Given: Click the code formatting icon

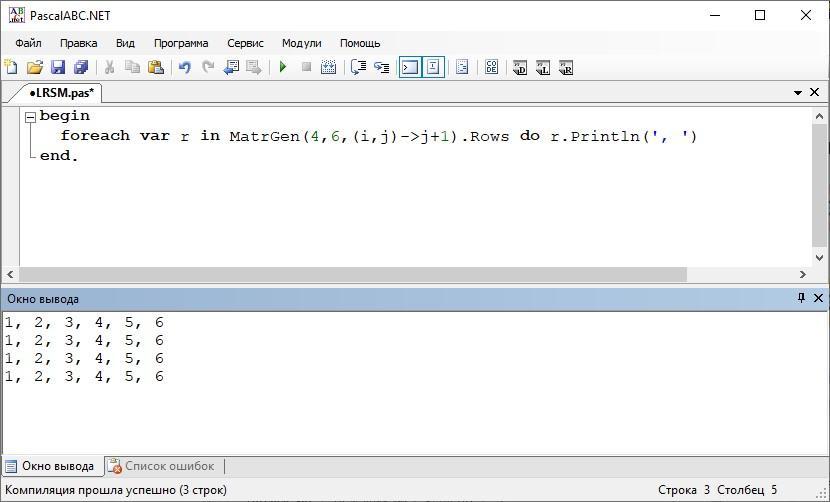Looking at the screenshot, I should click(462, 67).
